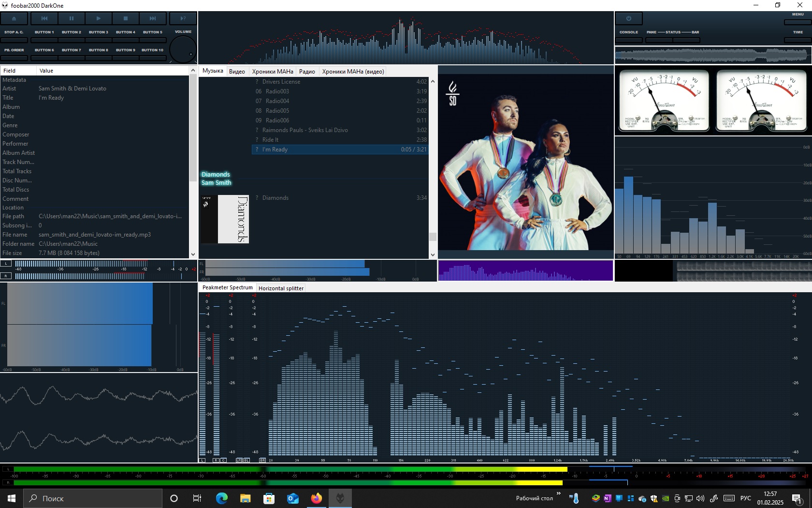812x508 pixels.
Task: Click the Volume knob
Action: (183, 49)
